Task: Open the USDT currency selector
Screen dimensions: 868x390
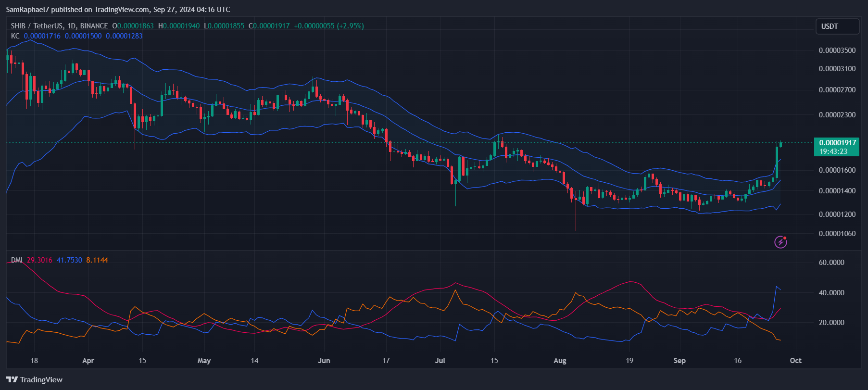Action: 837,26
